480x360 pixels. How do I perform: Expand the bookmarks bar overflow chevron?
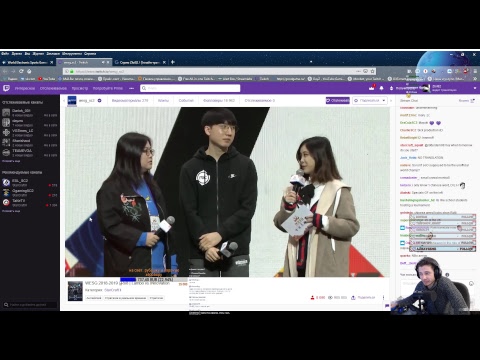(475, 79)
